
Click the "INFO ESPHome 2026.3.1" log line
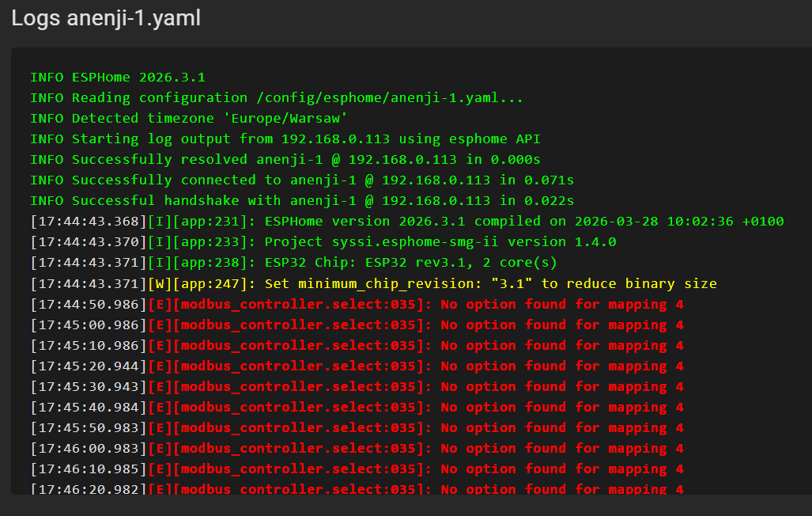(118, 78)
